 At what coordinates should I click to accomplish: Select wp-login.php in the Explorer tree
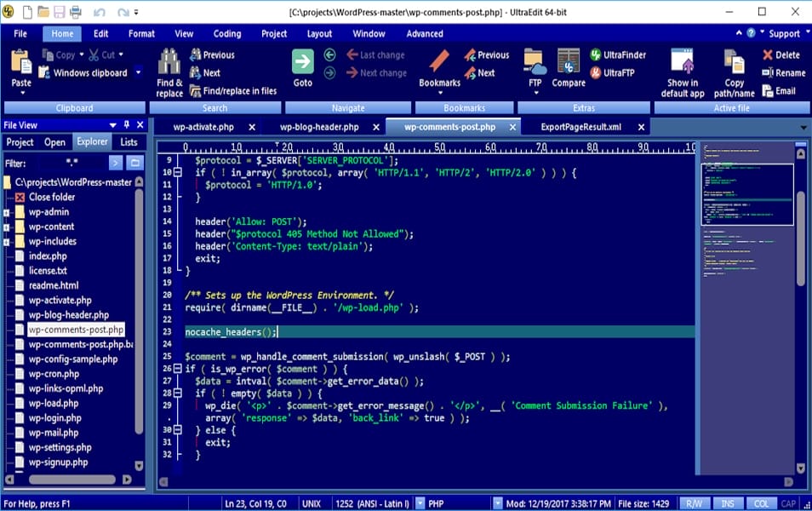(53, 417)
